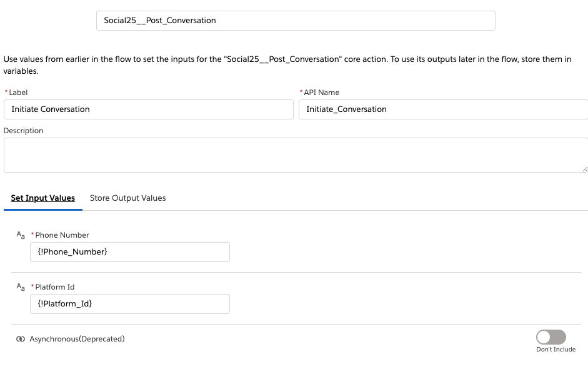Image resolution: width=588 pixels, height=379 pixels.
Task: Select the Set Input Values tab
Action: (x=42, y=198)
